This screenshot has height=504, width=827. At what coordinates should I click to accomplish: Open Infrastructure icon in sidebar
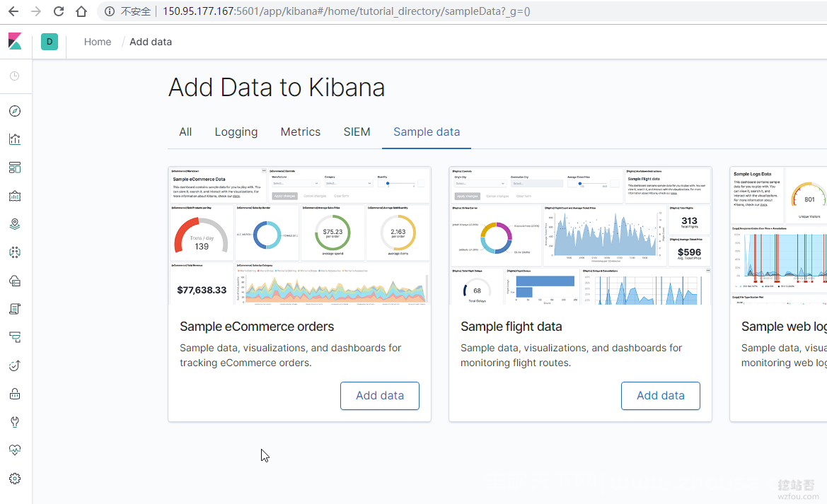[15, 281]
